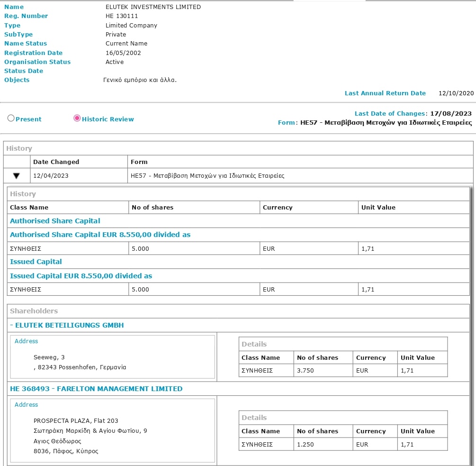Click the Seeweg, 3 address line
476x466 pixels.
[49, 357]
